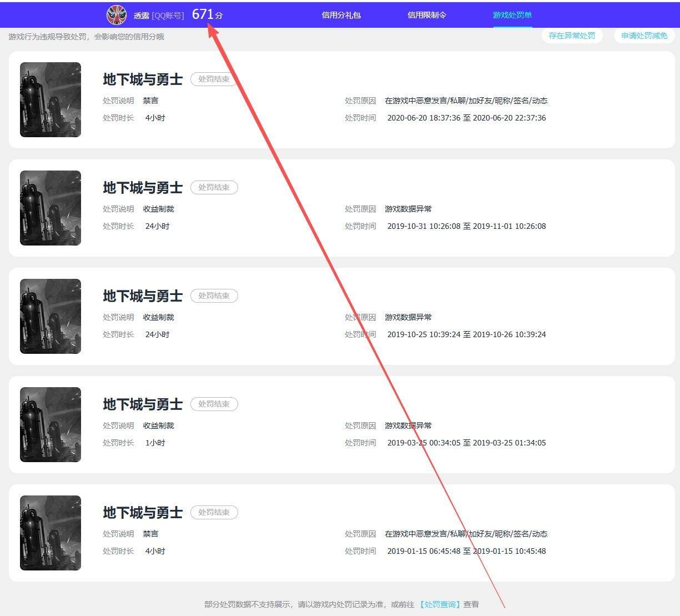The width and height of the screenshot is (680, 616).
Task: Click the 地下城与勇士 title on the 2019-10-25 card
Action: click(143, 296)
